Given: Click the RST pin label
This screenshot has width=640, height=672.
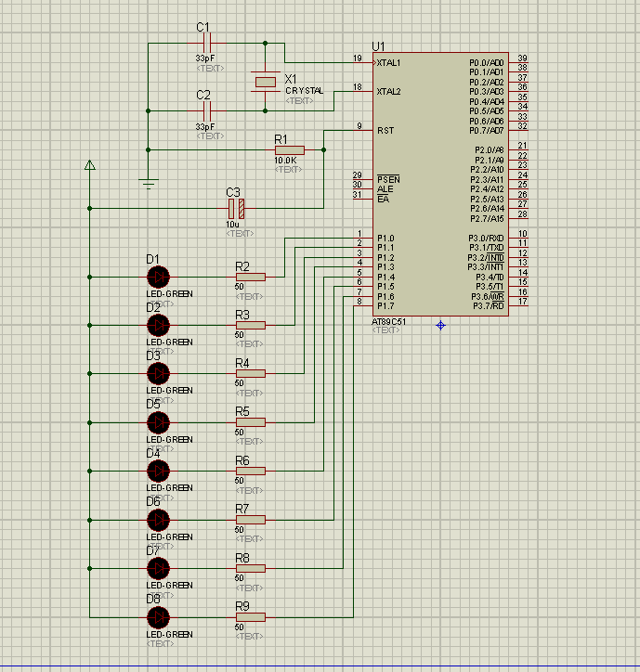Looking at the screenshot, I should click(385, 131).
